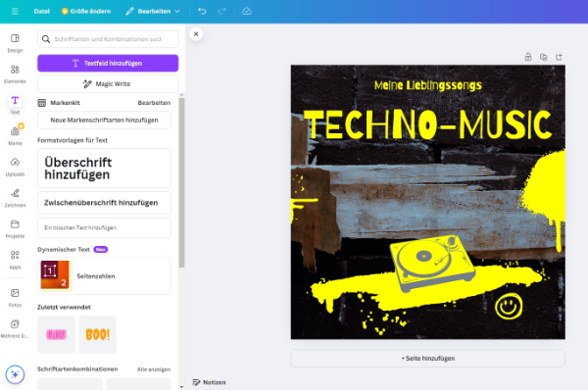This screenshot has width=588, height=390.
Task: Select the Seitenzahlen dynamic text
Action: pos(104,275)
